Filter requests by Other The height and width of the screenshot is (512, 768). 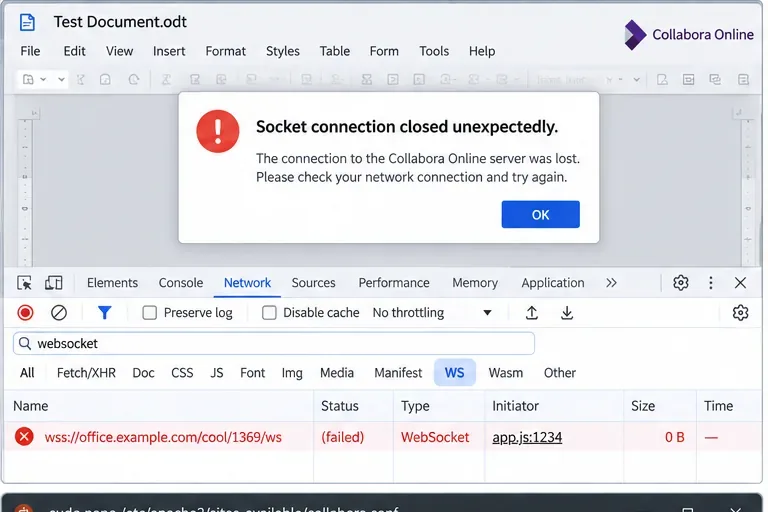tap(560, 373)
